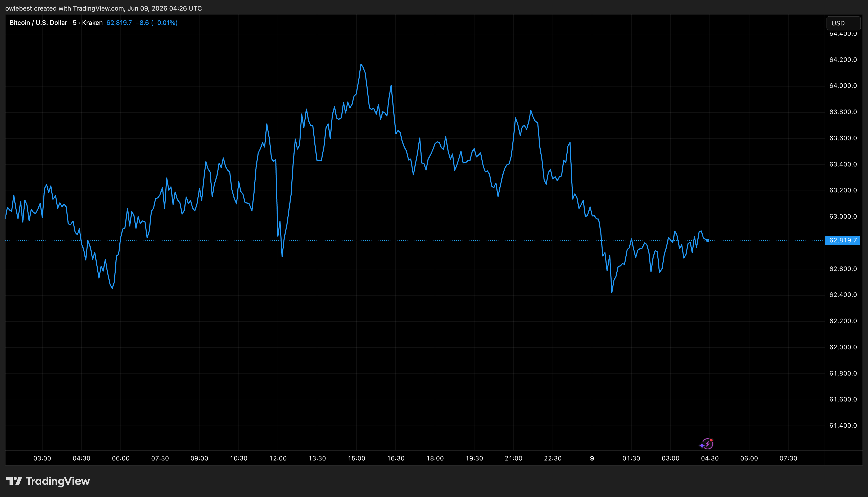Viewport: 868px width, 497px height.
Task: Click the 16:30 time axis label
Action: pos(396,458)
